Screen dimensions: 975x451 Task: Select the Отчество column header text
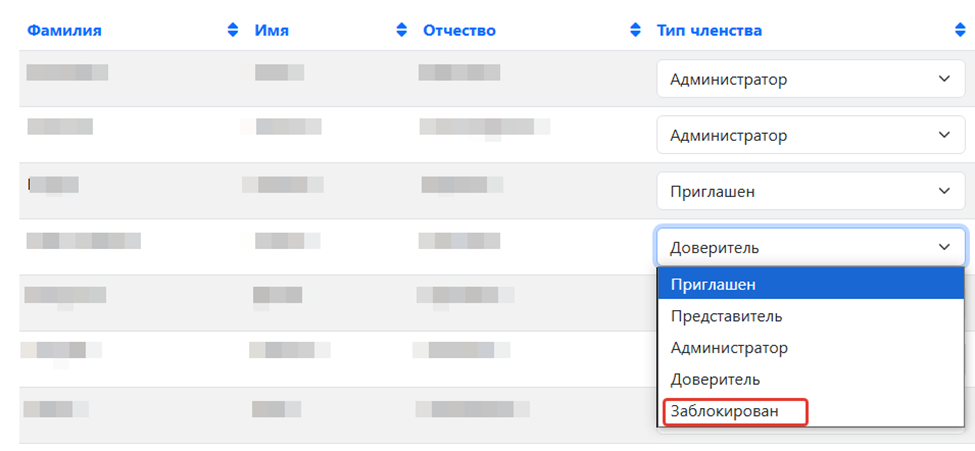pyautogui.click(x=459, y=31)
